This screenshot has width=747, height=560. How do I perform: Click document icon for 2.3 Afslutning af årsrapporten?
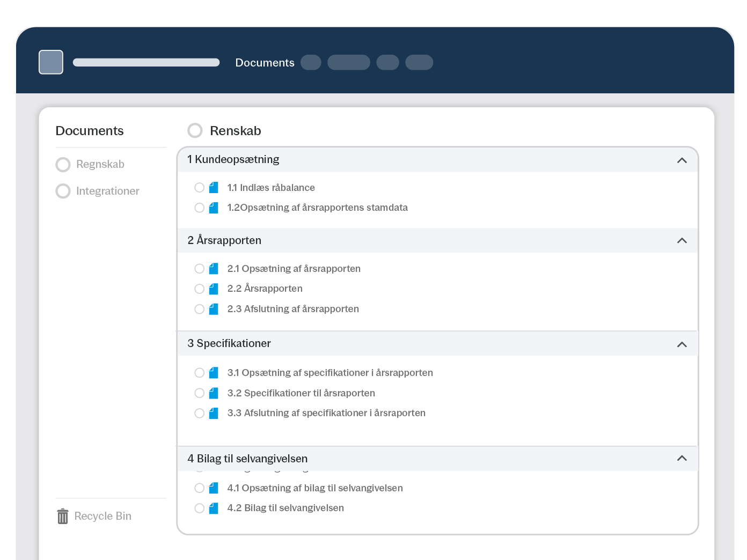[x=214, y=309]
